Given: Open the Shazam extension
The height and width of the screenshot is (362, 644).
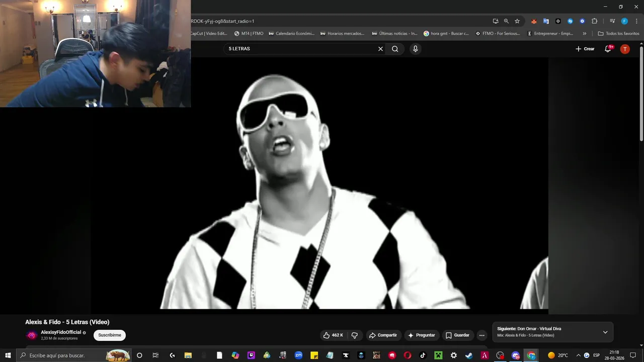Looking at the screenshot, I should pos(570,21).
